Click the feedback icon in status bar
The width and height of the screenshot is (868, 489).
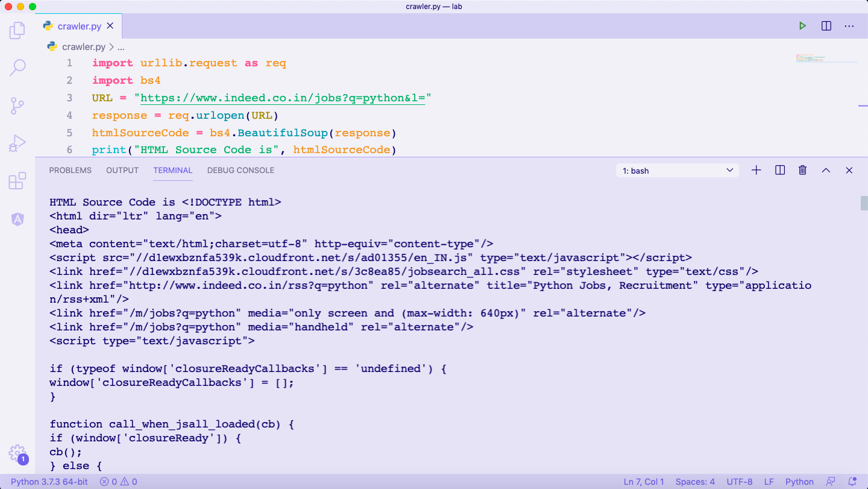831,482
